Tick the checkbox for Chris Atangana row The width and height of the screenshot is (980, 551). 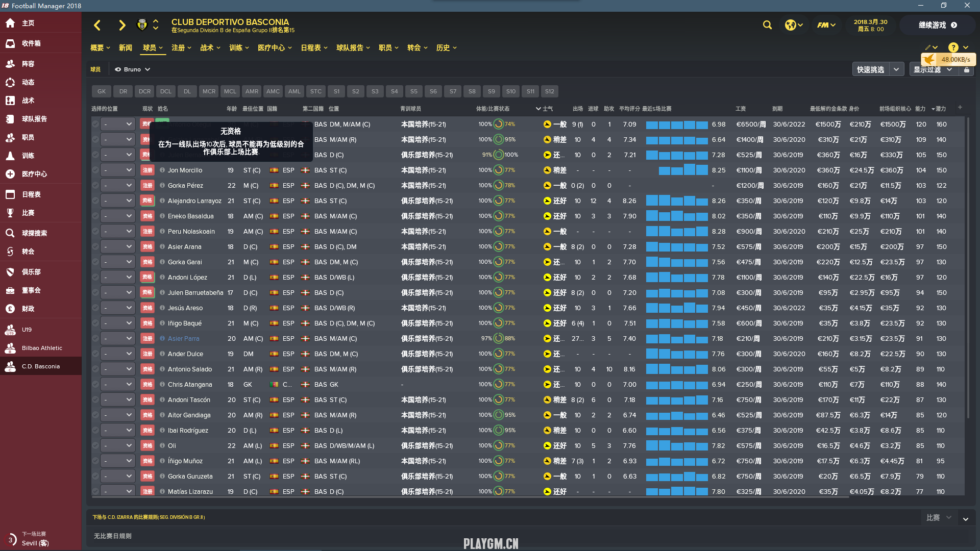(x=95, y=384)
